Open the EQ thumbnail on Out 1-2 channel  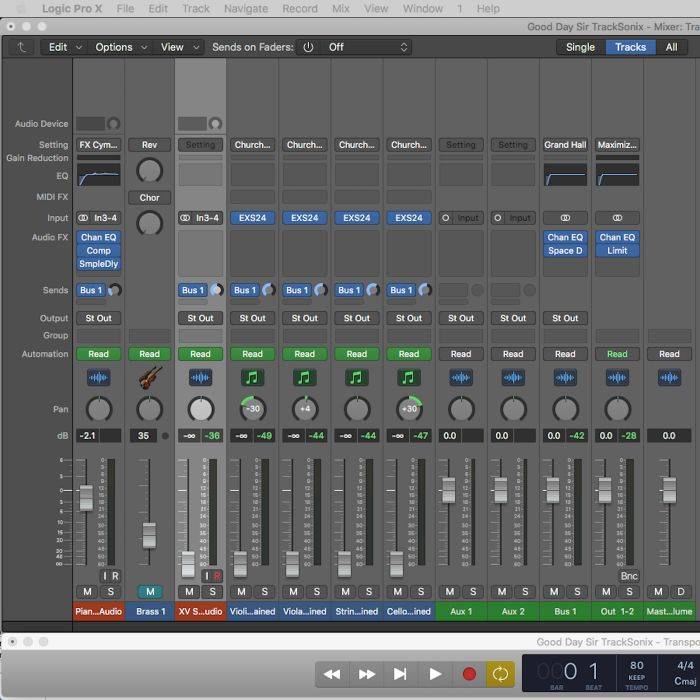click(617, 175)
